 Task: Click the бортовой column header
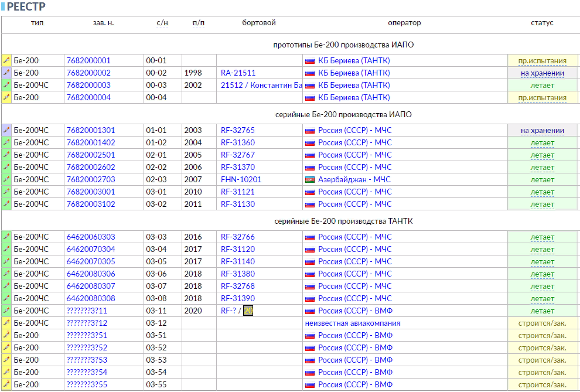259,23
